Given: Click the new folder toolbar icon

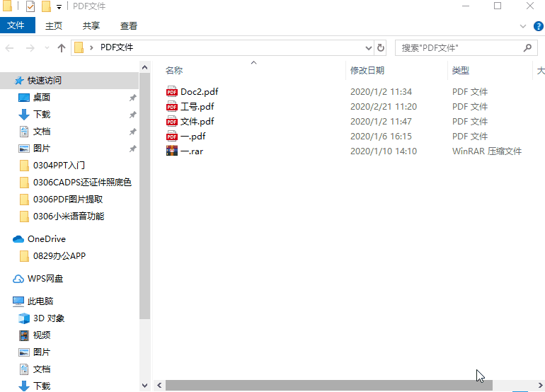Looking at the screenshot, I should tap(46, 6).
